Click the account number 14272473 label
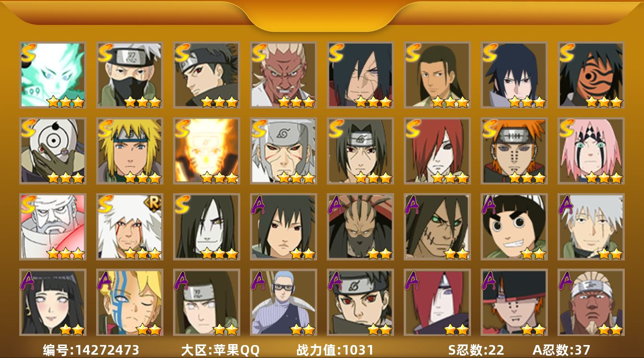 point(91,350)
